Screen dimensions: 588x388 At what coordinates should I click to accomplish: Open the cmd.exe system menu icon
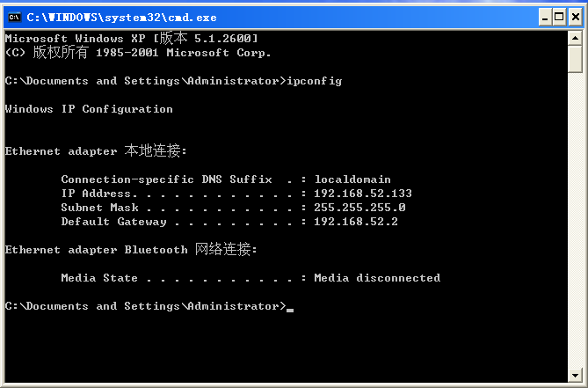click(x=15, y=18)
